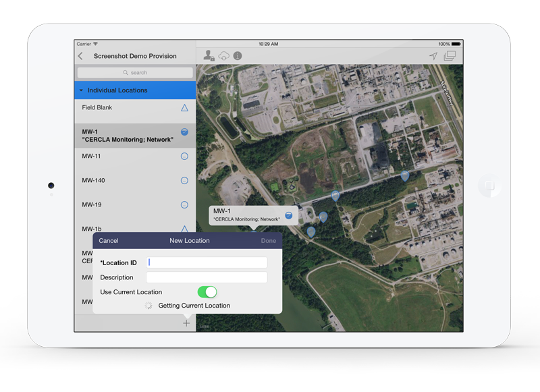The image size is (540, 392).
Task: Go back using the chevron icon
Action: [80, 55]
